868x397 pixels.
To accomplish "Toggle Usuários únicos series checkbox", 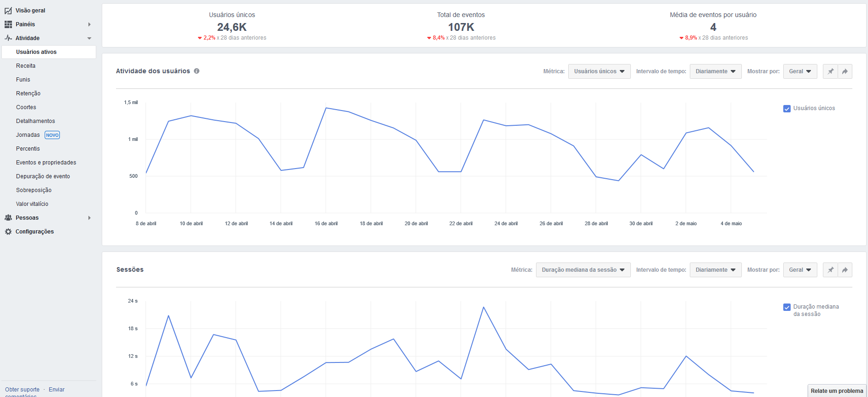I will click(787, 109).
